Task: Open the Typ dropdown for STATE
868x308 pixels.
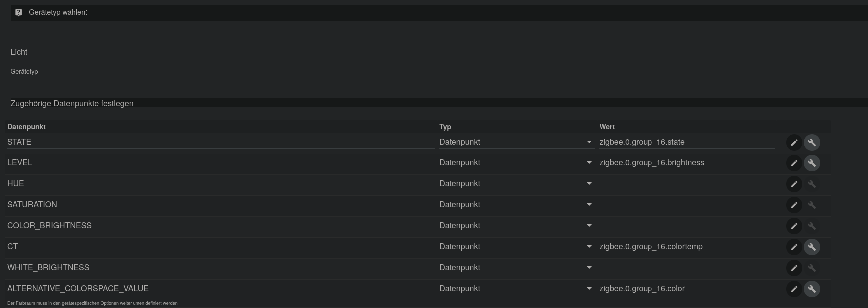Action: coord(516,142)
